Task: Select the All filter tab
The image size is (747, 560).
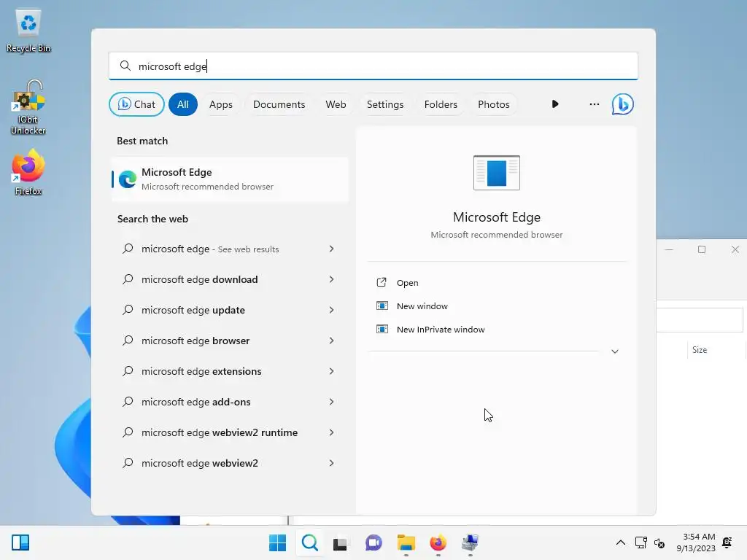Action: pyautogui.click(x=183, y=104)
